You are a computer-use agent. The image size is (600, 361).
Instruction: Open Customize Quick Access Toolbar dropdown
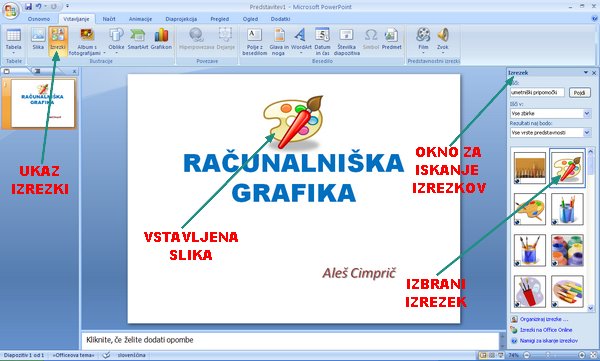click(67, 7)
